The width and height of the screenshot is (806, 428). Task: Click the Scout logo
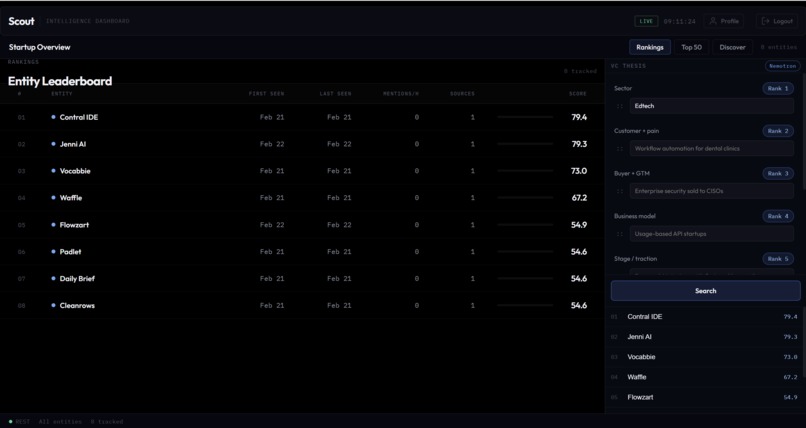[x=21, y=21]
